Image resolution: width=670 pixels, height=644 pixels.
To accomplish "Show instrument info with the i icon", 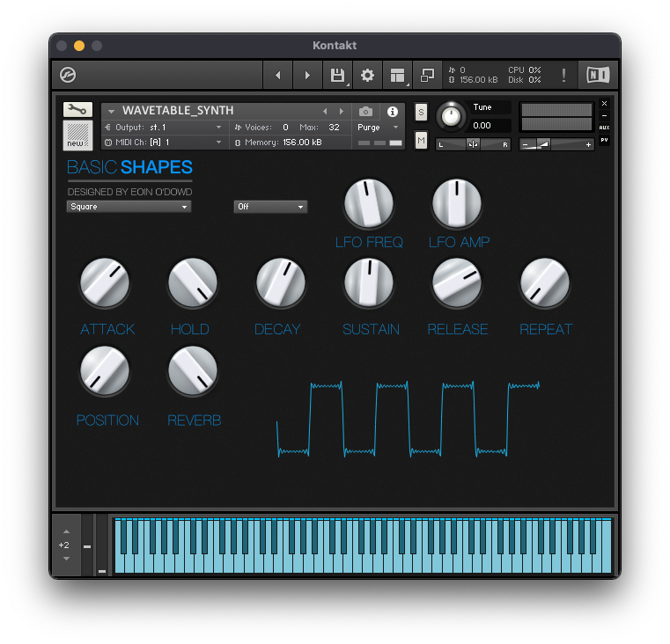I will [393, 112].
